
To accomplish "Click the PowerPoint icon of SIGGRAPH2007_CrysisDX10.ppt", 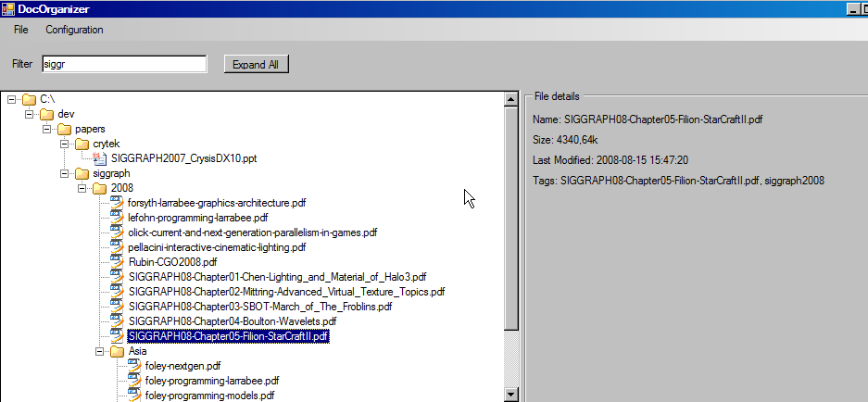I will click(x=100, y=159).
